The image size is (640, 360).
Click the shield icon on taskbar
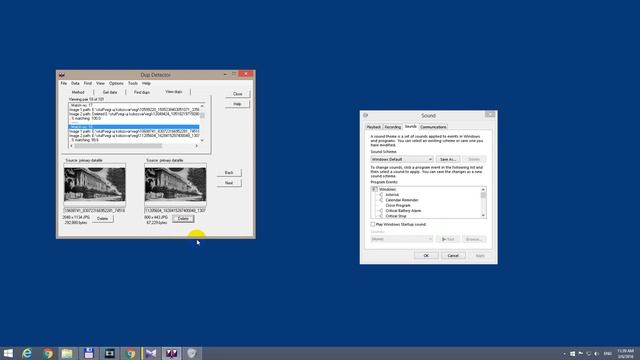click(192, 353)
